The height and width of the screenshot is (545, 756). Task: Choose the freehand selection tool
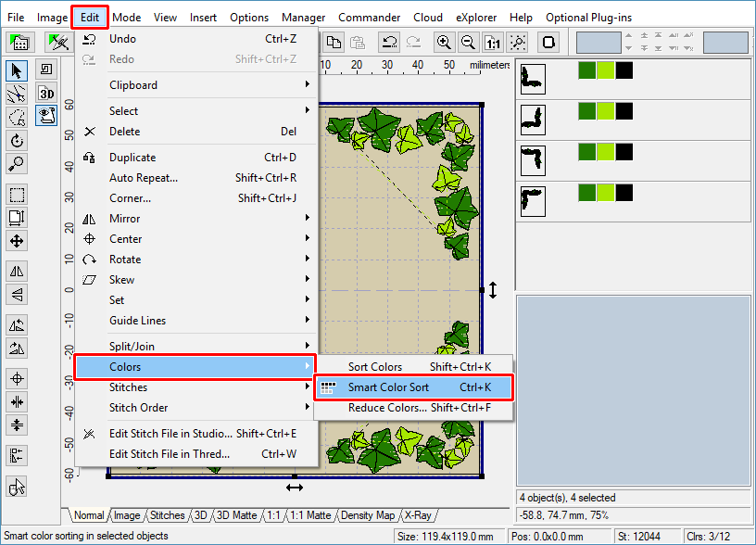pos(17,94)
